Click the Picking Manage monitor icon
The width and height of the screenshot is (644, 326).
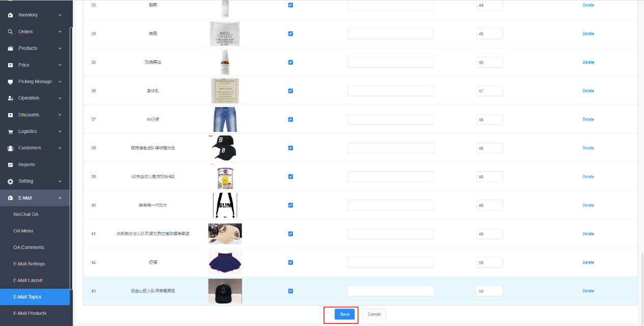click(x=10, y=81)
